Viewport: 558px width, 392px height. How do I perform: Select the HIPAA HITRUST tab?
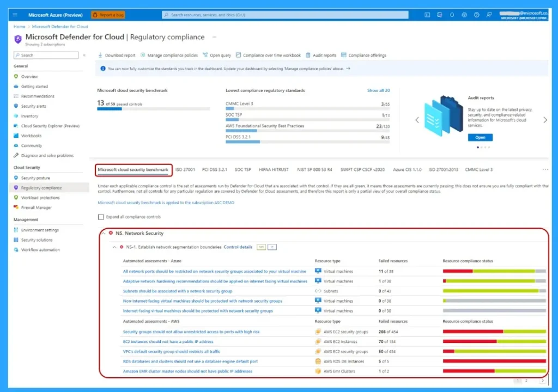click(x=274, y=169)
